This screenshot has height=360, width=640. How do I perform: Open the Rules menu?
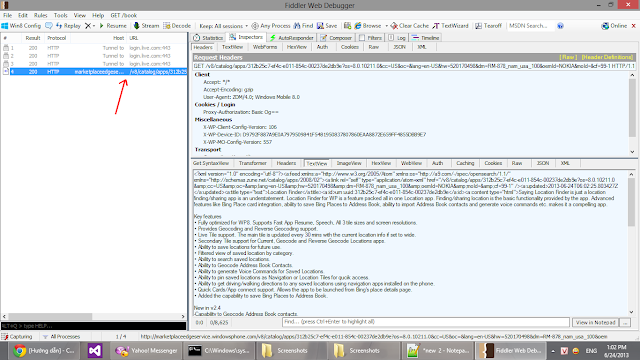click(40, 15)
